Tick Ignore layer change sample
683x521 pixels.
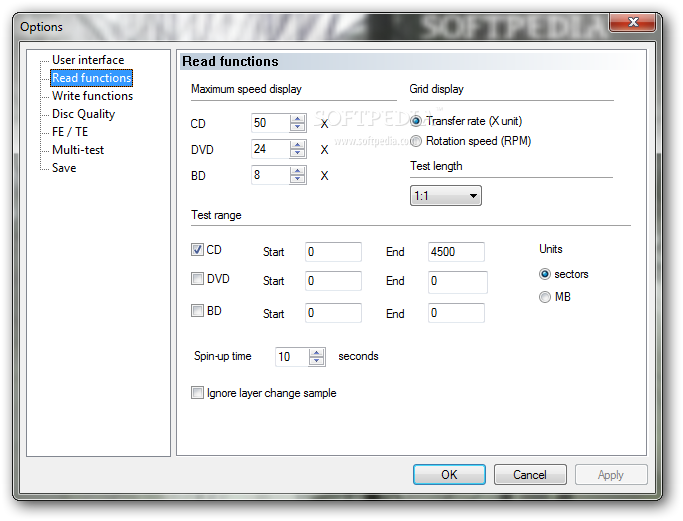197,393
